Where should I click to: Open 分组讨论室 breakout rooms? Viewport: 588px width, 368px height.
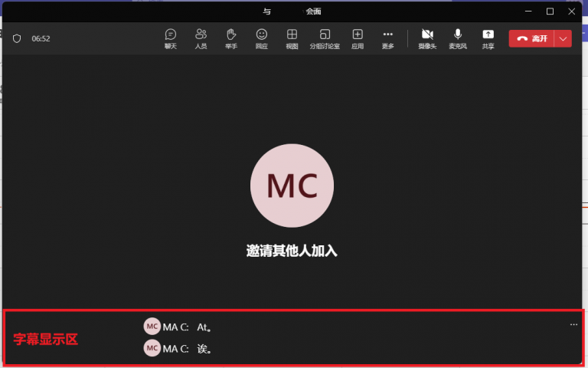pos(325,38)
